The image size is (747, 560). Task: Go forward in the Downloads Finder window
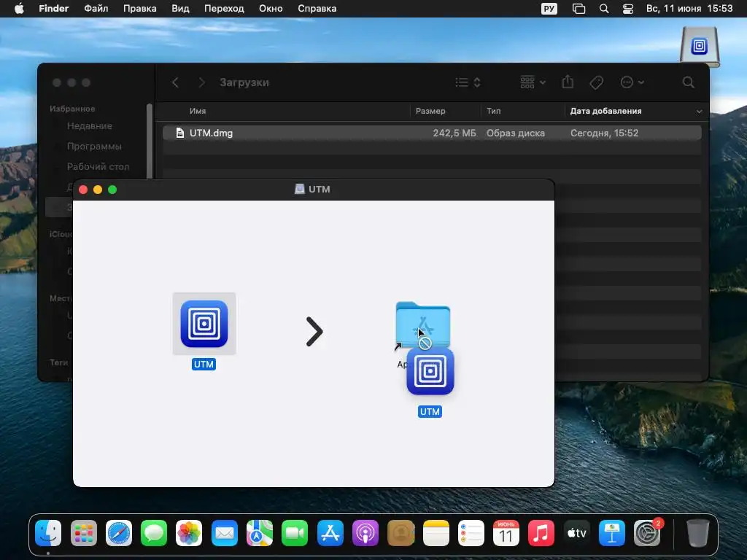pos(201,82)
